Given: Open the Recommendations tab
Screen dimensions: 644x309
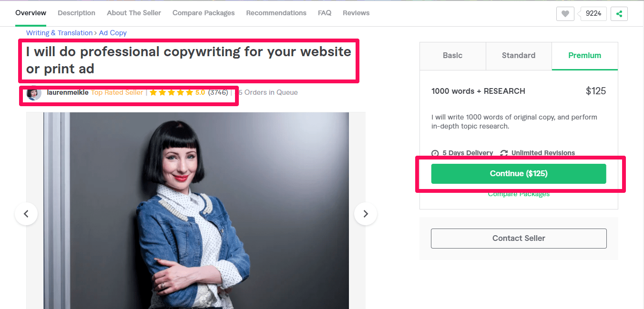Looking at the screenshot, I should [276, 13].
